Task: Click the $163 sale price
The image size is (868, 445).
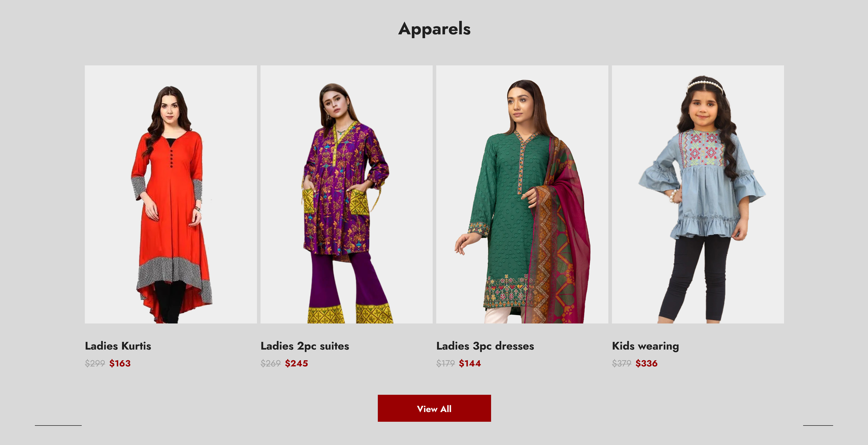Action: point(120,363)
